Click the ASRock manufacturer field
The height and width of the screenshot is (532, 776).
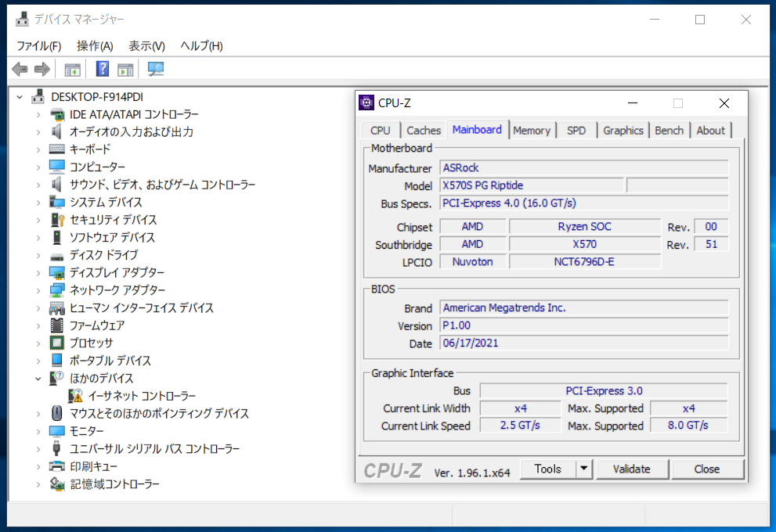point(584,167)
